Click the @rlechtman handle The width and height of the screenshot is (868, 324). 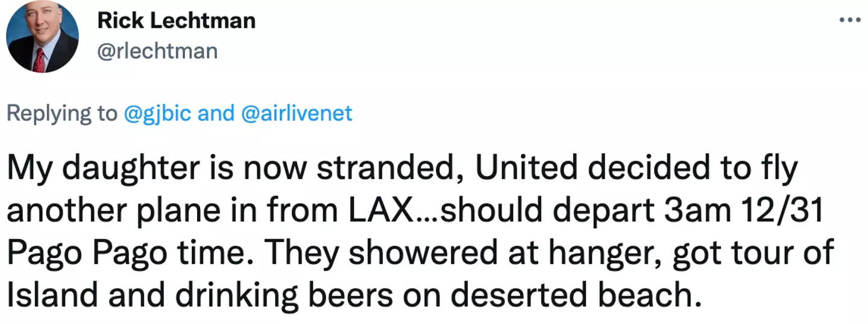pyautogui.click(x=157, y=51)
